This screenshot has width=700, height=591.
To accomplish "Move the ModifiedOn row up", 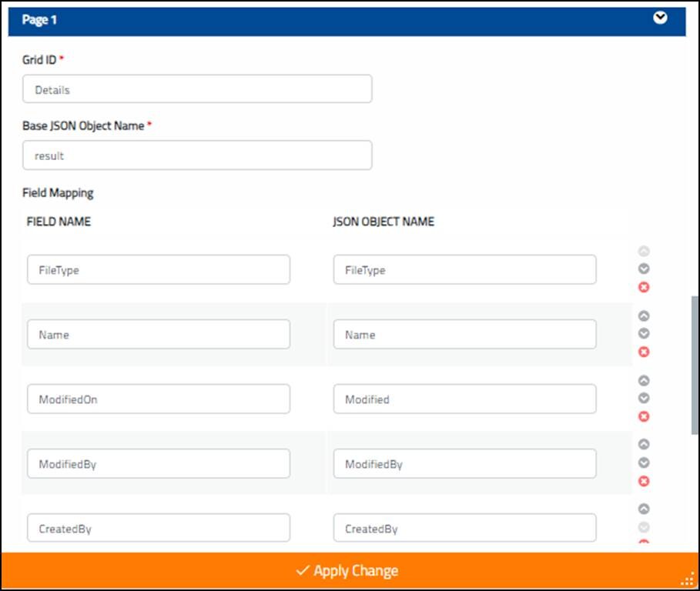I will coord(644,381).
